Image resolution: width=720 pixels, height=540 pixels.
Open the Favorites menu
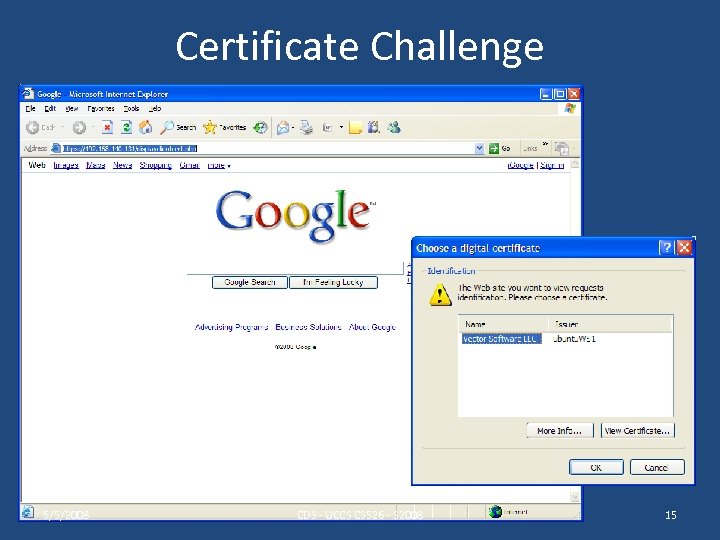[x=101, y=108]
